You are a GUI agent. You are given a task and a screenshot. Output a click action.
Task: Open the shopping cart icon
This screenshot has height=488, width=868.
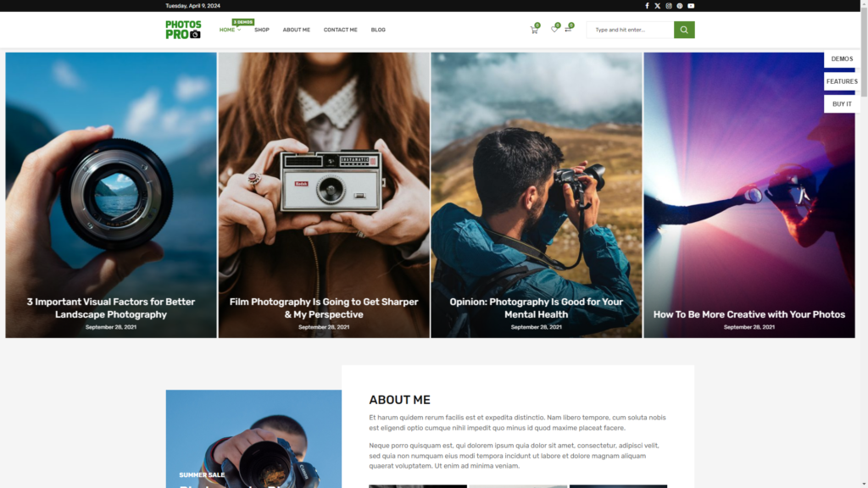(534, 30)
